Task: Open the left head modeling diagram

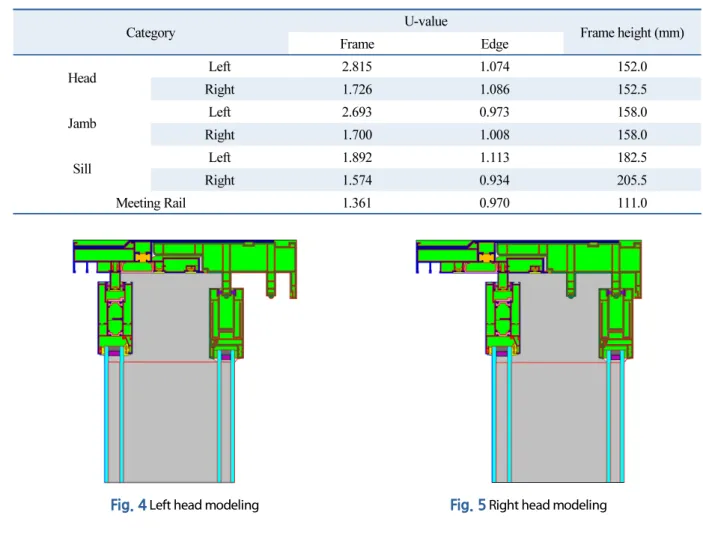Action: [185, 361]
